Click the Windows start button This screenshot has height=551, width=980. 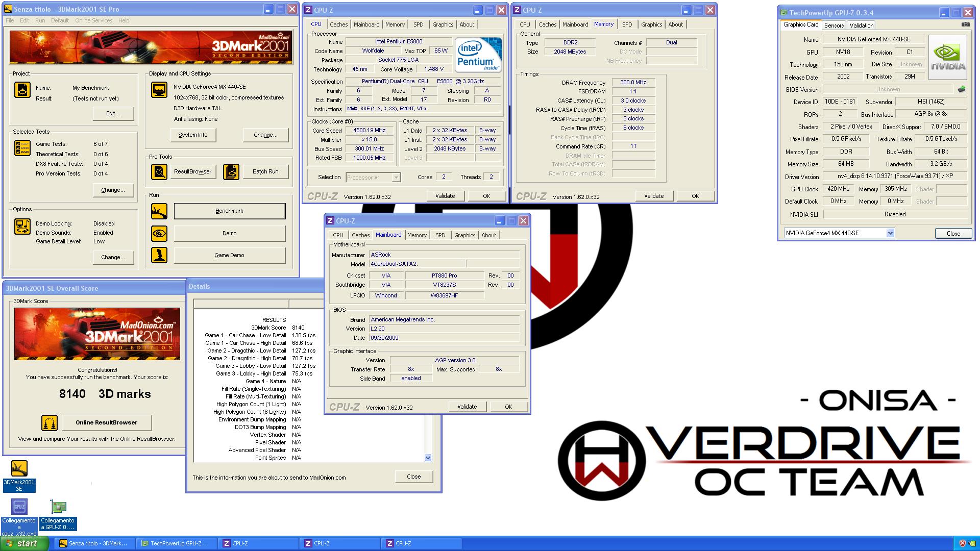(24, 544)
